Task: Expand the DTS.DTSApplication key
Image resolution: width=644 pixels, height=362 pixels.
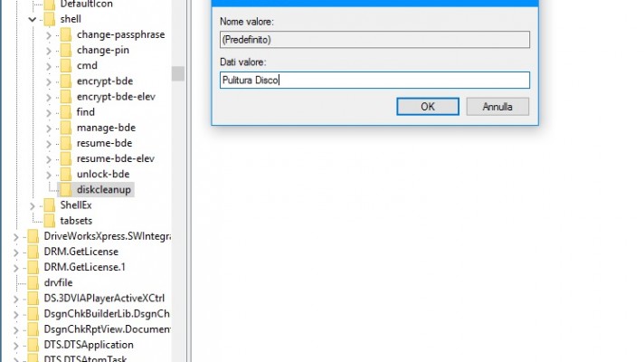Action: coord(16,346)
